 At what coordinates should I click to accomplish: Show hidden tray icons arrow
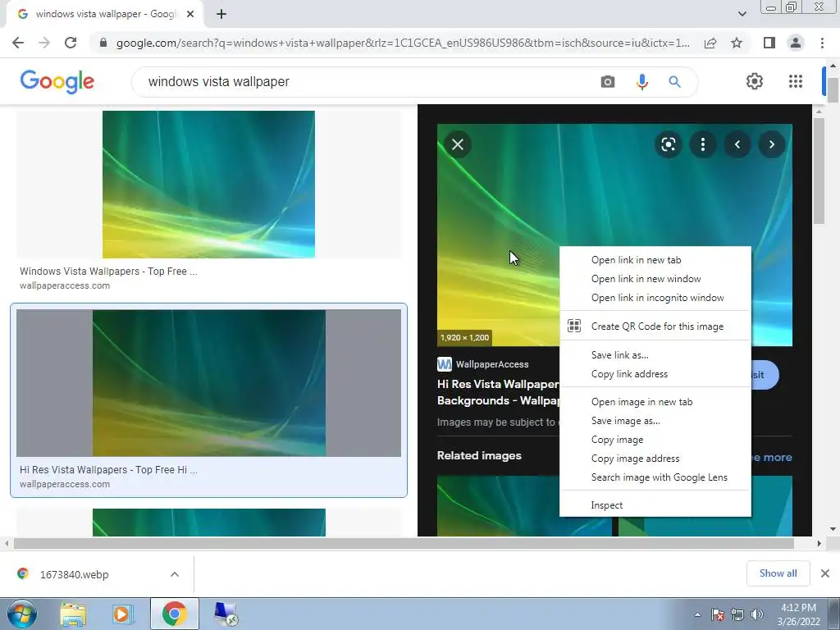point(697,614)
